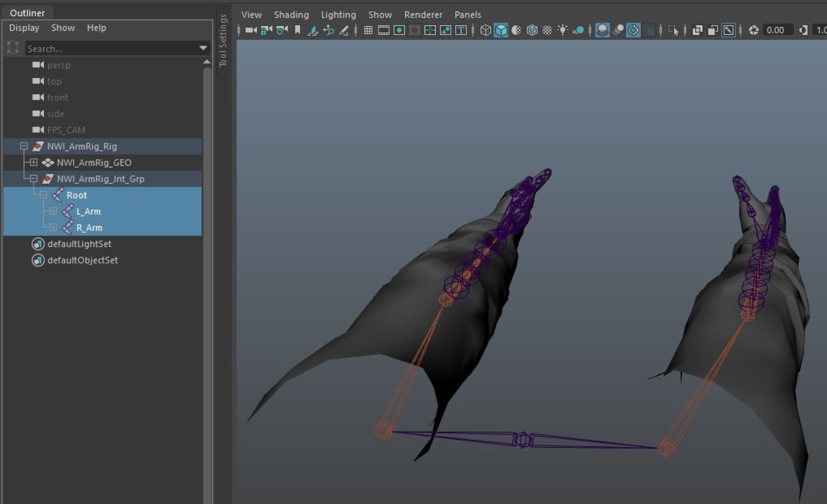Select the persp camera in Outliner
The height and width of the screenshot is (504, 827).
tap(58, 65)
